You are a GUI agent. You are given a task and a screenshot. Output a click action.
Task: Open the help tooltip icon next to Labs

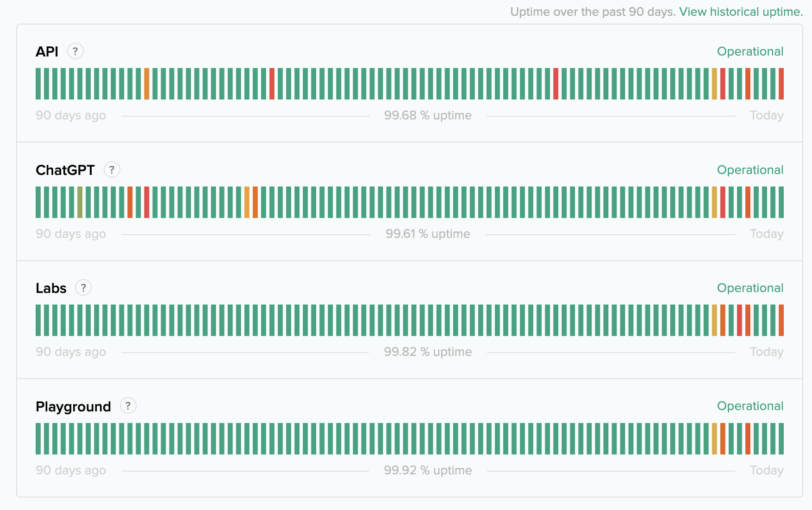point(83,287)
